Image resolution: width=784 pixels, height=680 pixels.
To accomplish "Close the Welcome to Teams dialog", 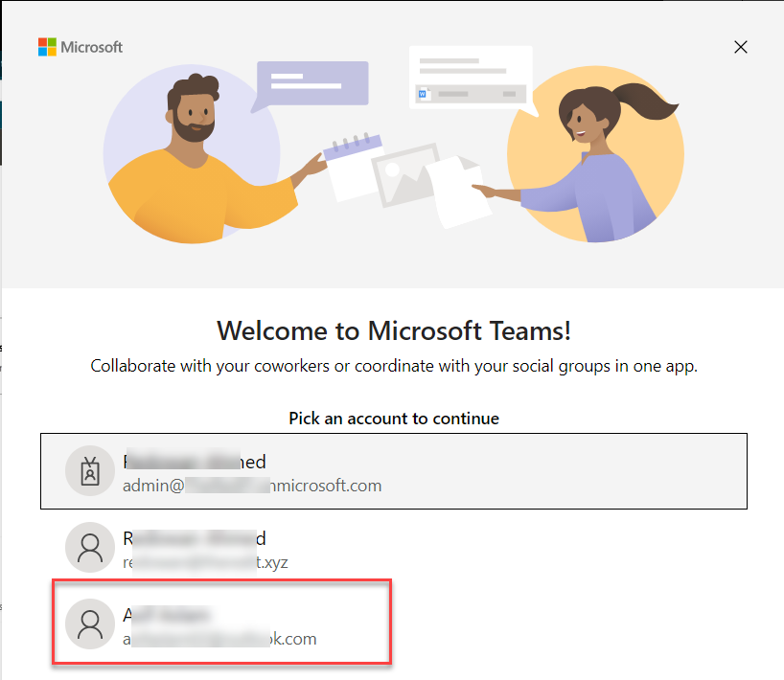I will [741, 47].
